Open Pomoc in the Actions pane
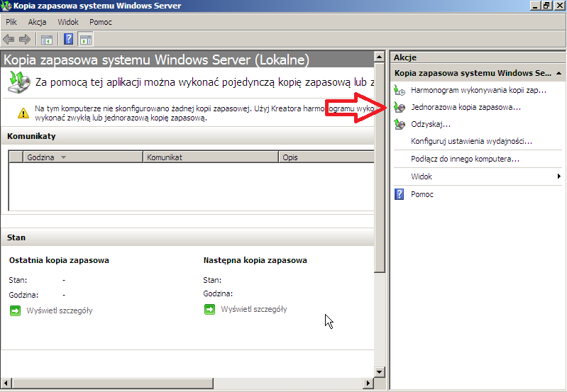Screen dimensions: 567x392 click(x=422, y=194)
